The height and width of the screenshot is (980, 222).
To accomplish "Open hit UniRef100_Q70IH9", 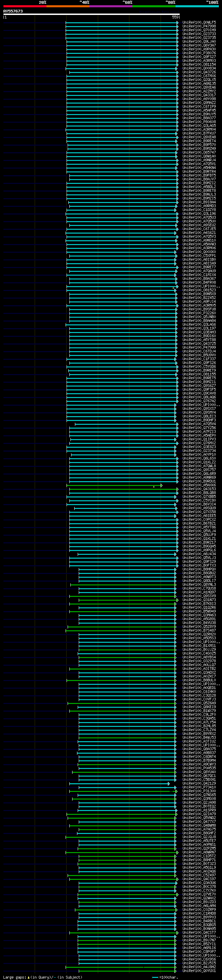I will (x=199, y=30).
